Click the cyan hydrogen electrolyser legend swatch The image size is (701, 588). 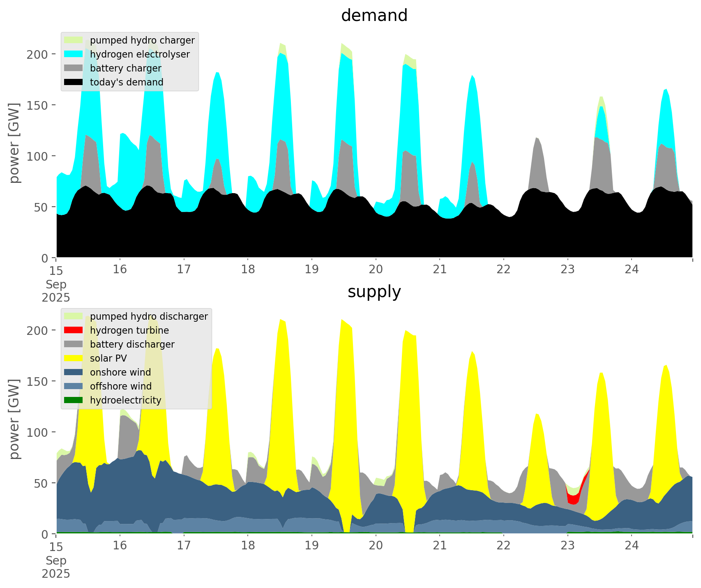point(74,54)
